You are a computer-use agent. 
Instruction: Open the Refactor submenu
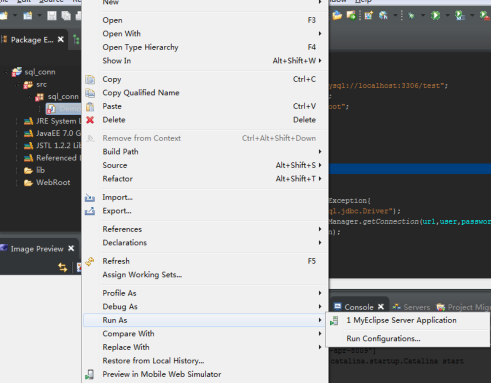point(205,179)
